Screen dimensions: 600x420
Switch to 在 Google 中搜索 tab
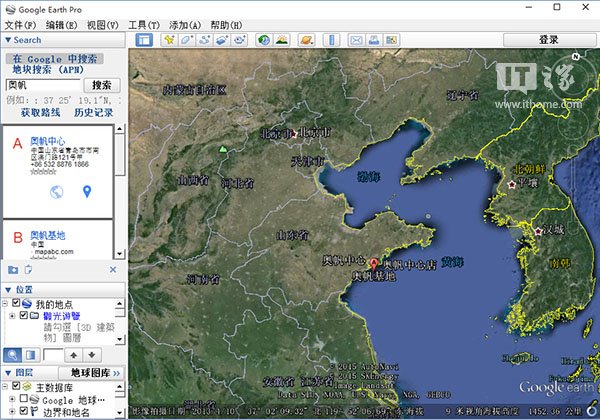coord(55,59)
